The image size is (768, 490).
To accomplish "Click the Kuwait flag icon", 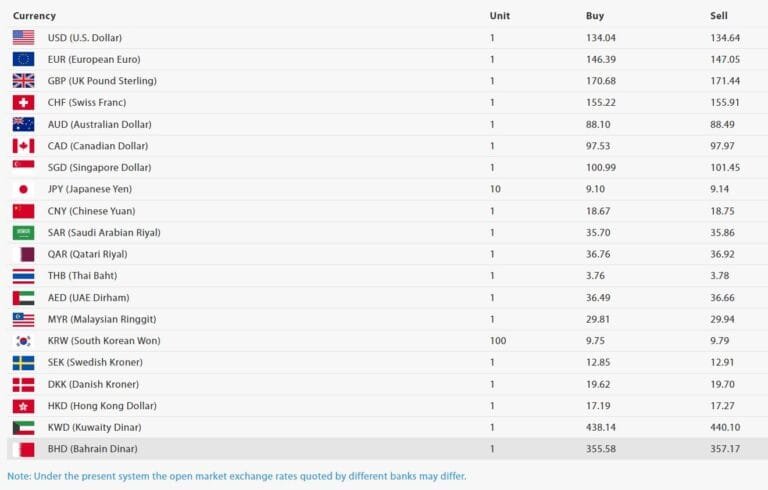I will pyautogui.click(x=23, y=427).
